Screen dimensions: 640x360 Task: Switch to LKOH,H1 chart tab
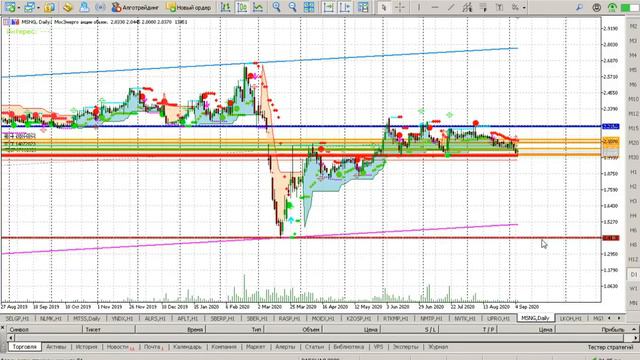click(570, 318)
